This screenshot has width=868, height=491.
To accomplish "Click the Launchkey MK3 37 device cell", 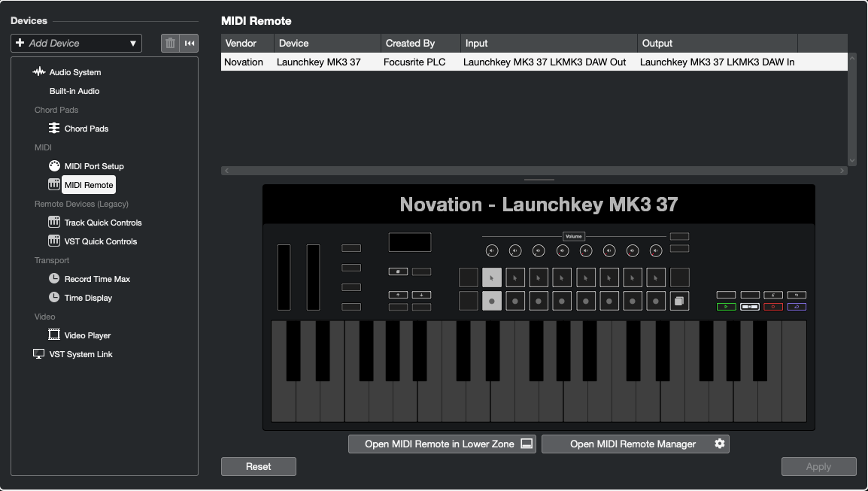I will 318,62.
